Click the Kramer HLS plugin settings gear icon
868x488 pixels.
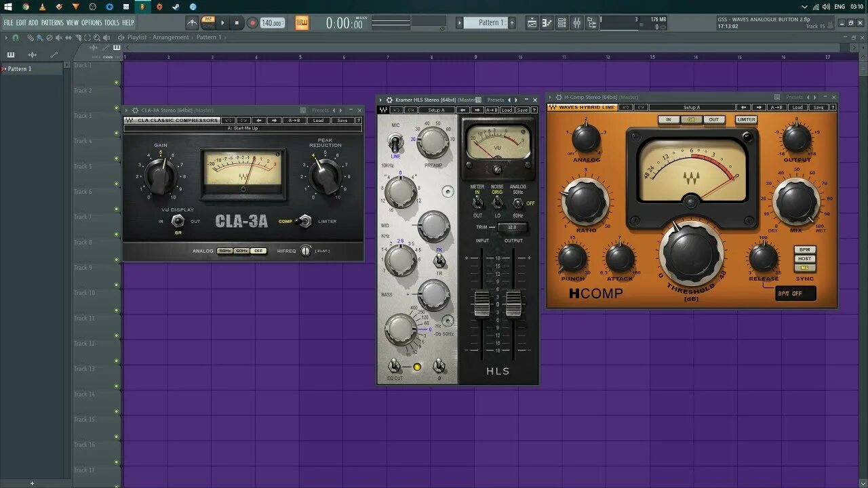coord(389,100)
